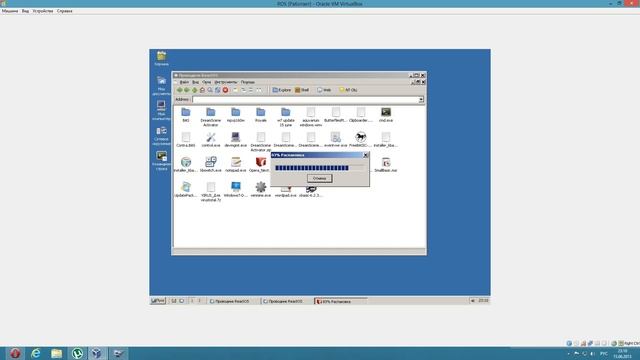The width and height of the screenshot is (640, 360).
Task: Select the VIRUS 7z archive file
Action: coord(211,192)
